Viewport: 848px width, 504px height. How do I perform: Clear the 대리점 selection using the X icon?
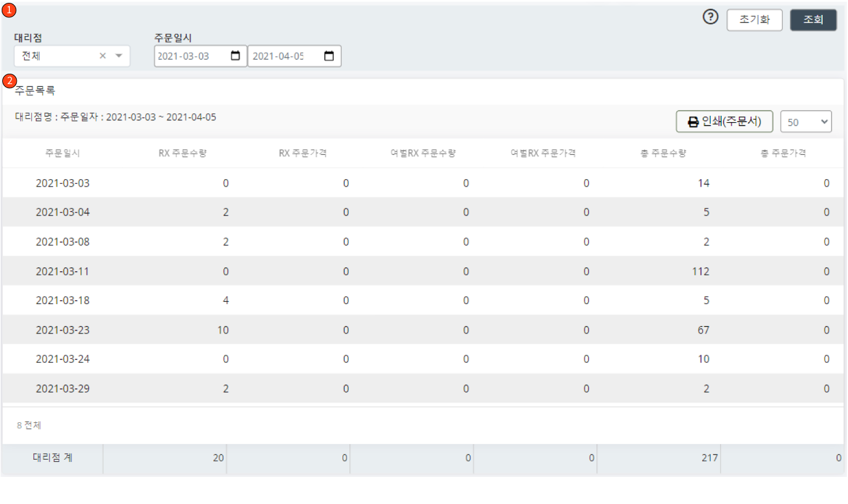102,55
